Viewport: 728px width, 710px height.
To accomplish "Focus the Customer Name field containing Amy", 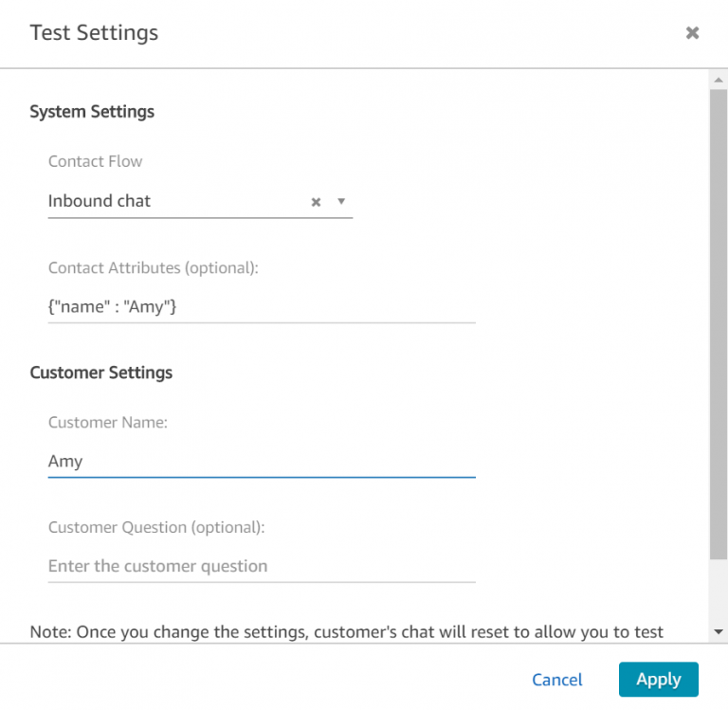I will coord(261,462).
